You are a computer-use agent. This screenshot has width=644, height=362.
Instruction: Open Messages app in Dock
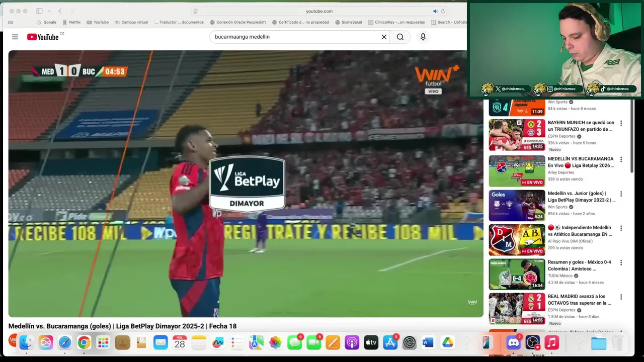tap(294, 343)
